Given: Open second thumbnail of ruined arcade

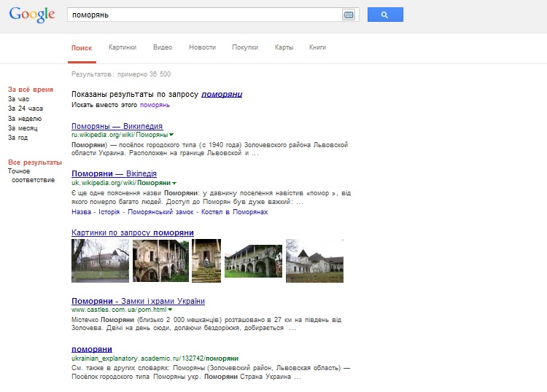Looking at the screenshot, I should point(161,261).
